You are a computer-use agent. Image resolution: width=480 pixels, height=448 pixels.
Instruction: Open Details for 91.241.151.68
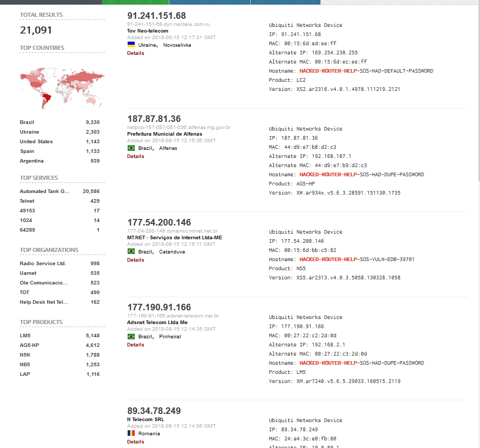[x=136, y=53]
